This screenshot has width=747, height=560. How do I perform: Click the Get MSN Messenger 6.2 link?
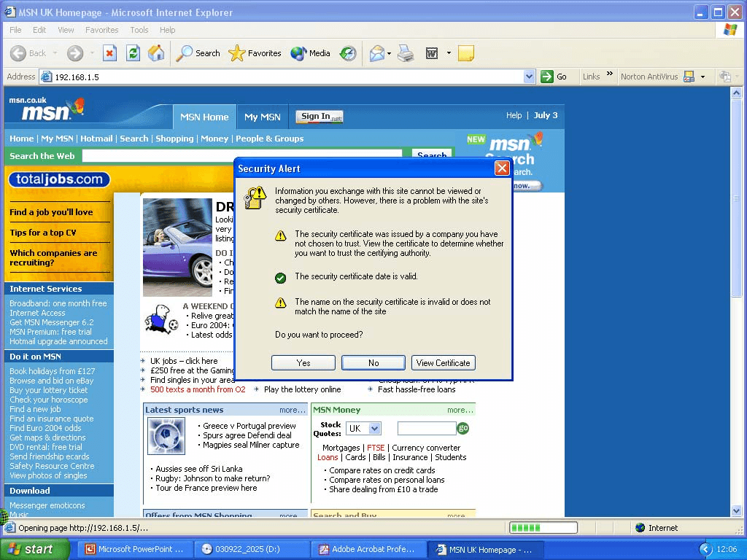click(52, 322)
